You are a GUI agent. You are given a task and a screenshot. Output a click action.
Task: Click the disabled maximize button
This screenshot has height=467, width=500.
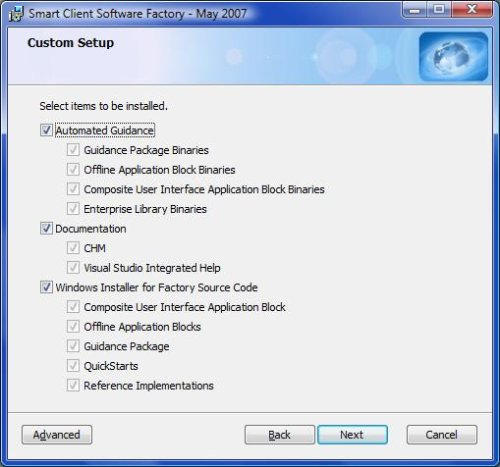439,10
